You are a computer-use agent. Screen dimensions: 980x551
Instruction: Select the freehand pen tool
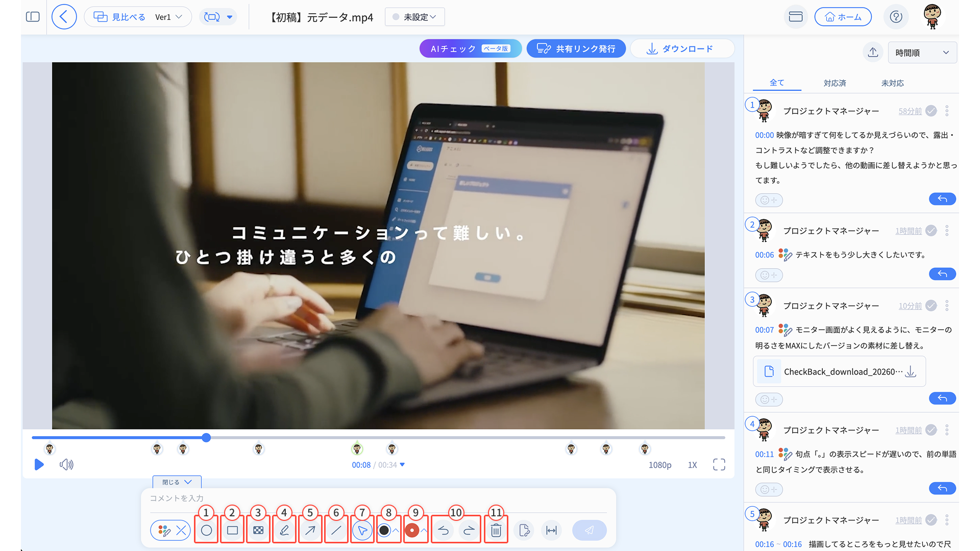[x=284, y=531]
